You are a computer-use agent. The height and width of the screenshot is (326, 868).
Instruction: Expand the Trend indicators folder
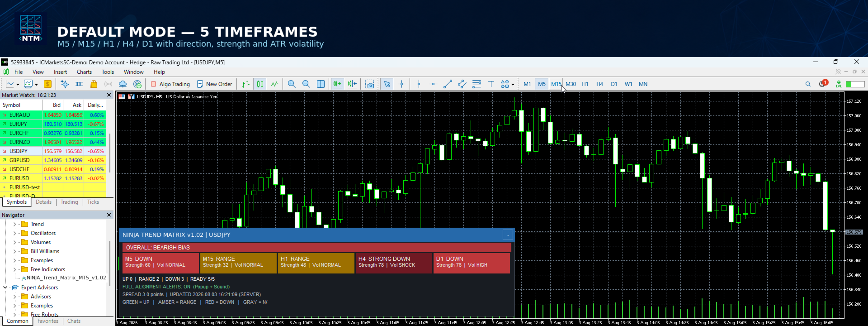[14, 224]
